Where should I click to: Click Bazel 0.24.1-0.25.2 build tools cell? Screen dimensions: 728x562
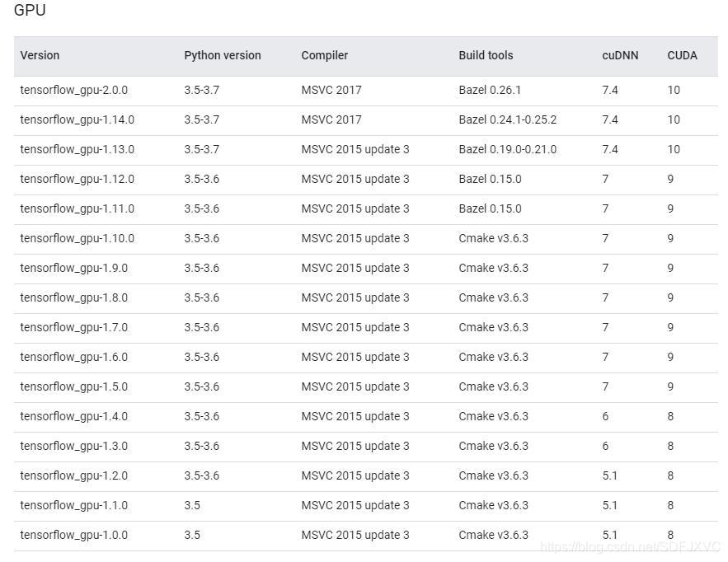click(508, 119)
